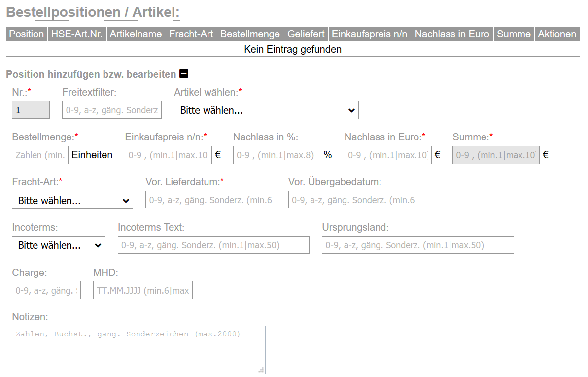
Task: Focus the Charge input field
Action: pyautogui.click(x=46, y=290)
